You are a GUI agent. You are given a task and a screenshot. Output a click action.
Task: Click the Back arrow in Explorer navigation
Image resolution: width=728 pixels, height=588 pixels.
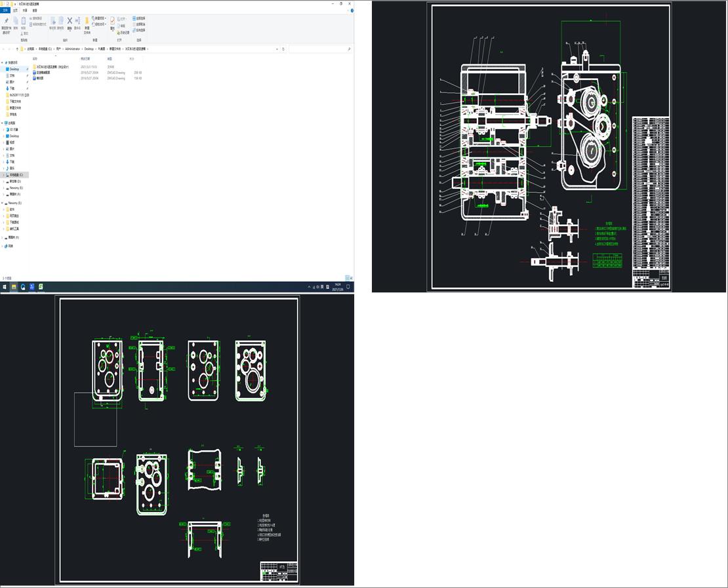[4, 49]
